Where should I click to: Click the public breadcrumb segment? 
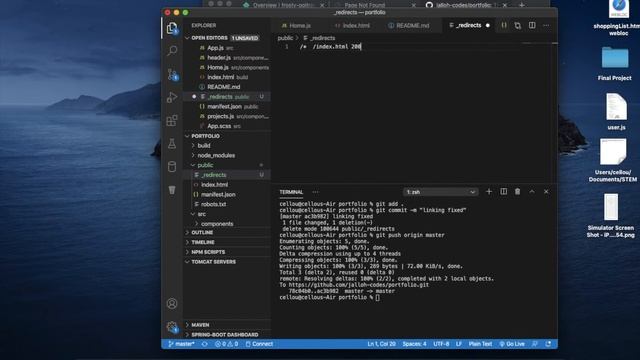[x=285, y=38]
